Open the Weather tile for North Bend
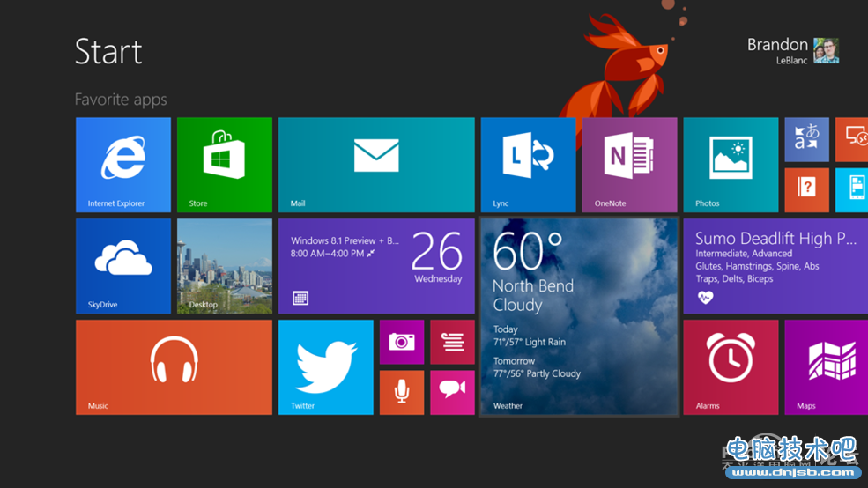868x488 pixels. 579,317
